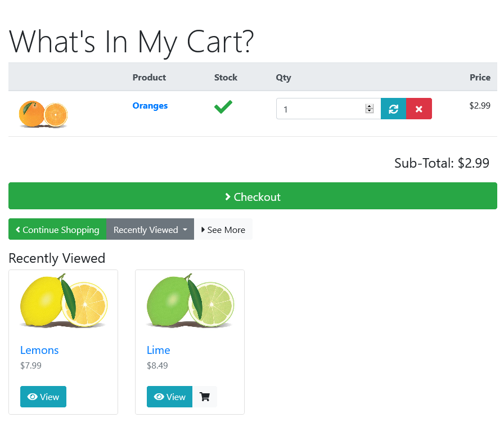Click the Continue Shopping button
Image resolution: width=504 pixels, height=422 pixels.
tap(57, 229)
